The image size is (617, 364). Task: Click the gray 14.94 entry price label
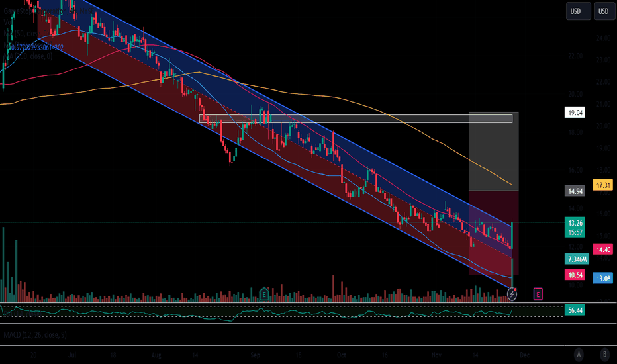575,191
